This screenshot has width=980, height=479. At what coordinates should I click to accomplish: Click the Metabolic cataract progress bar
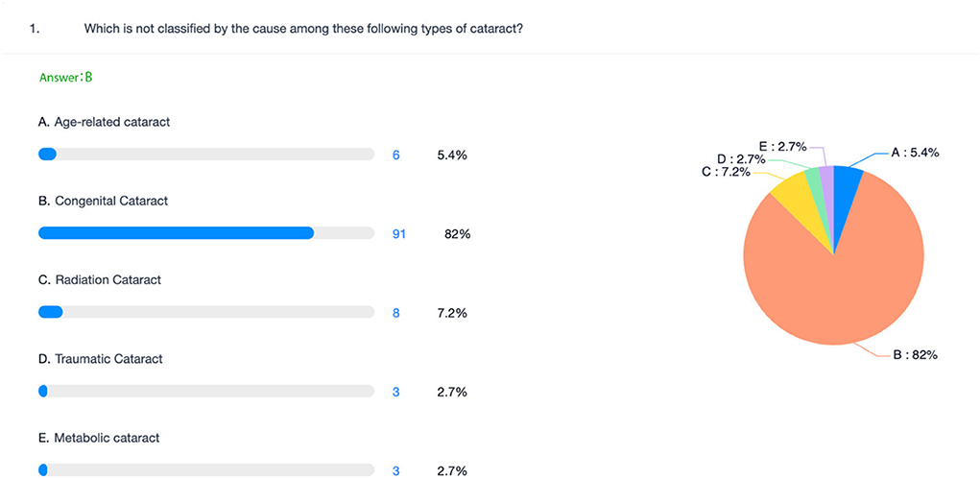tap(206, 469)
